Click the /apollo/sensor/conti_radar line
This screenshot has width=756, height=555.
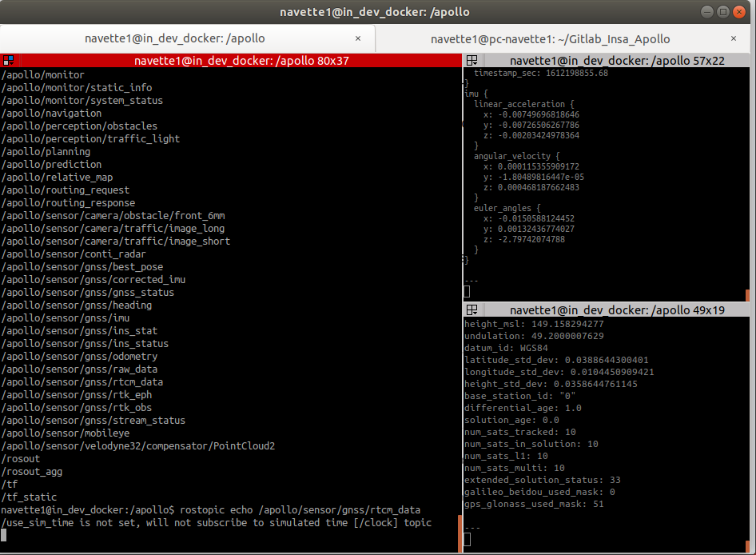coord(74,254)
